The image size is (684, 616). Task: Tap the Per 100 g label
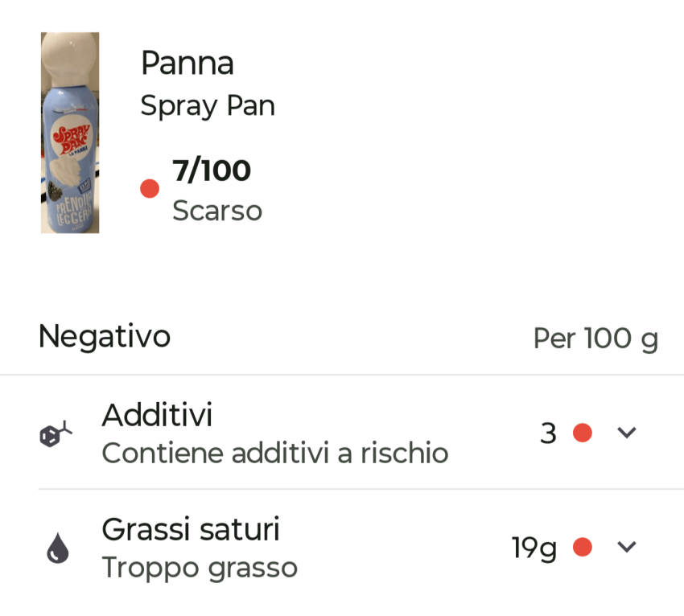point(595,339)
